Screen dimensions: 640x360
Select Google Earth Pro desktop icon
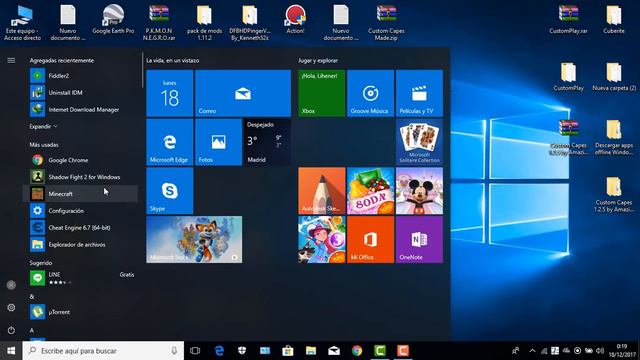(x=113, y=20)
